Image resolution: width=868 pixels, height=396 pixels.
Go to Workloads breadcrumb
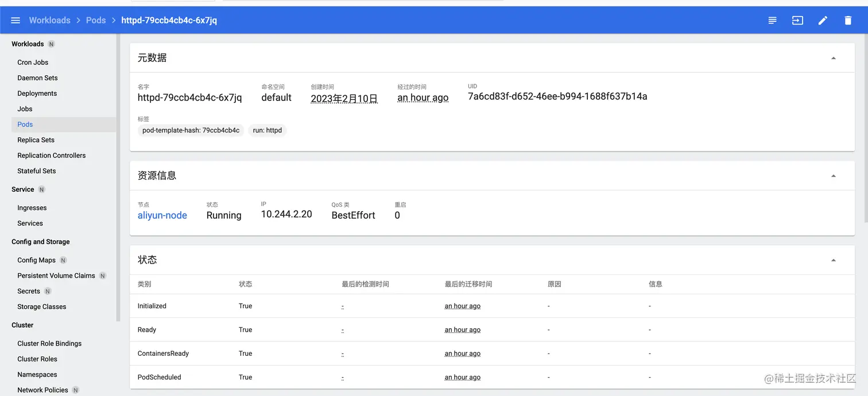click(x=50, y=20)
